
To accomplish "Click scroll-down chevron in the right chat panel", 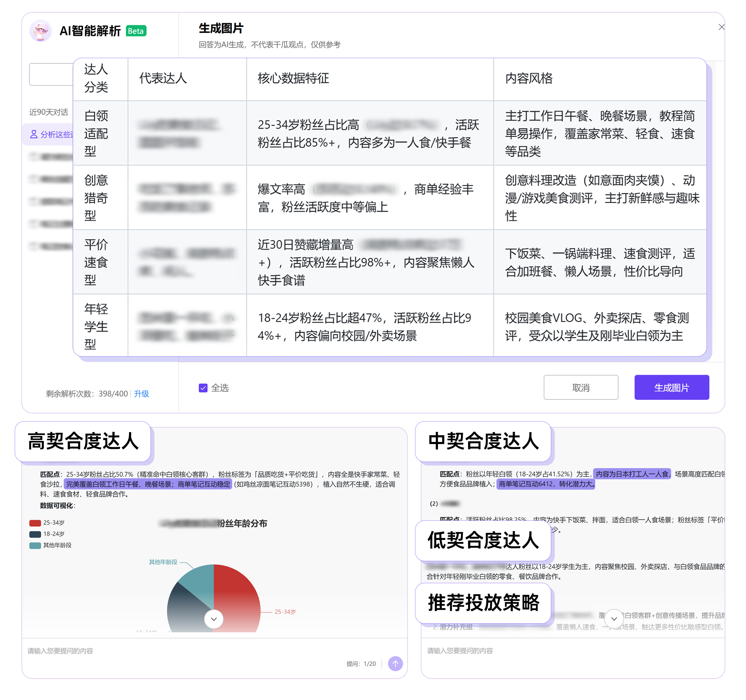I will click(x=614, y=619).
